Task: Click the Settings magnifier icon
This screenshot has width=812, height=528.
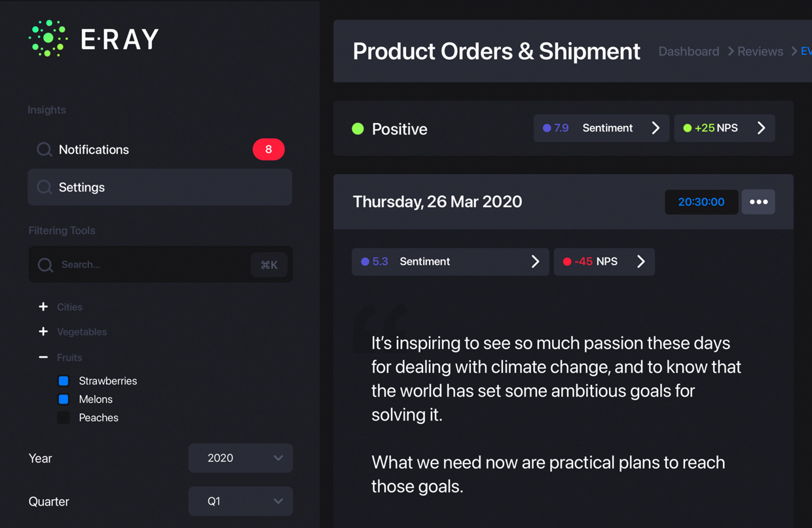Action: 44,188
